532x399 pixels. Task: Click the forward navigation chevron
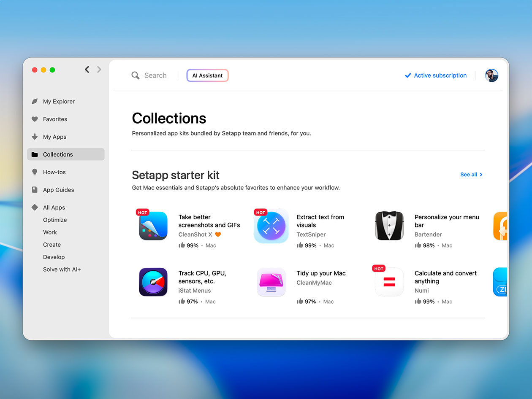99,69
